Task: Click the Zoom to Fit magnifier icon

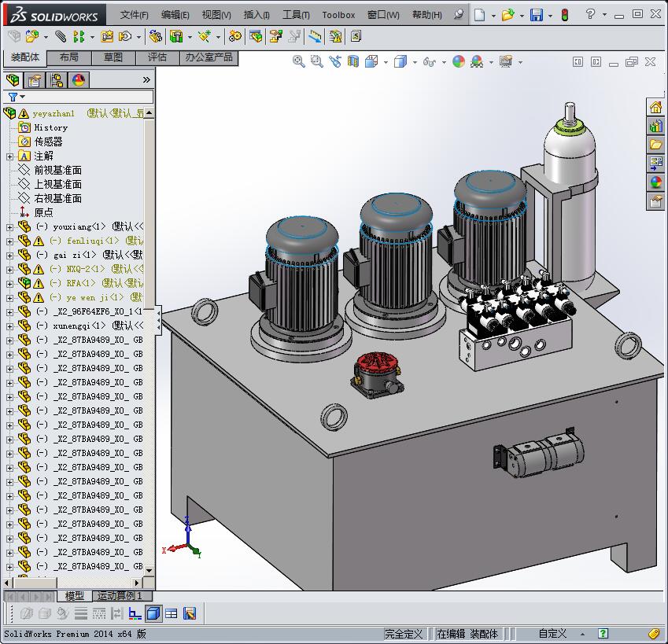Action: point(299,61)
